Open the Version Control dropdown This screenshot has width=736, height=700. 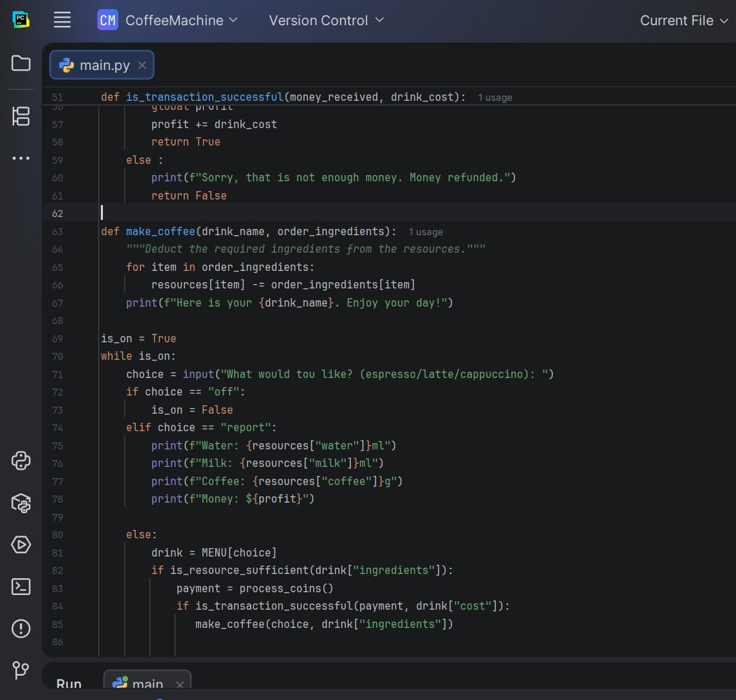326,20
